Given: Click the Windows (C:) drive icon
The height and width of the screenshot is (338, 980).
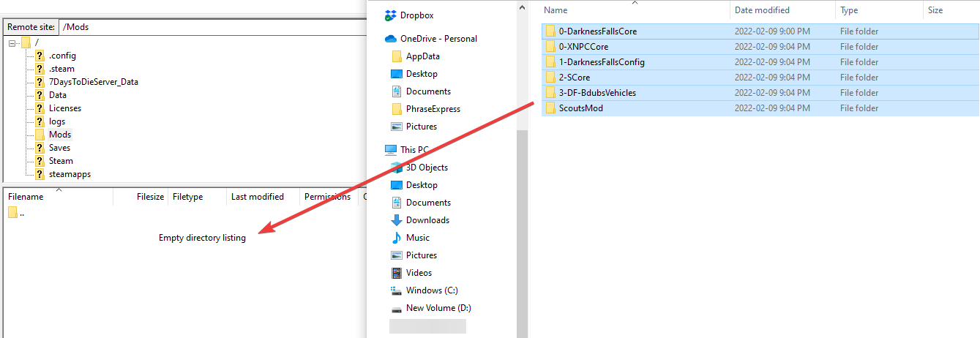Looking at the screenshot, I should [397, 290].
